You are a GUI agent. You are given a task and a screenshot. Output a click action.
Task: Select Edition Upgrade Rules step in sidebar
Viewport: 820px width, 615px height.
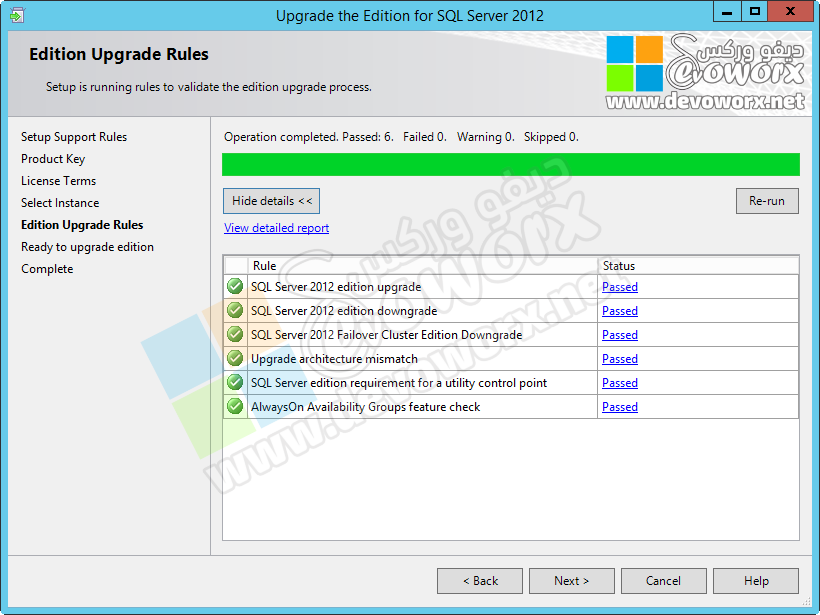tap(82, 225)
